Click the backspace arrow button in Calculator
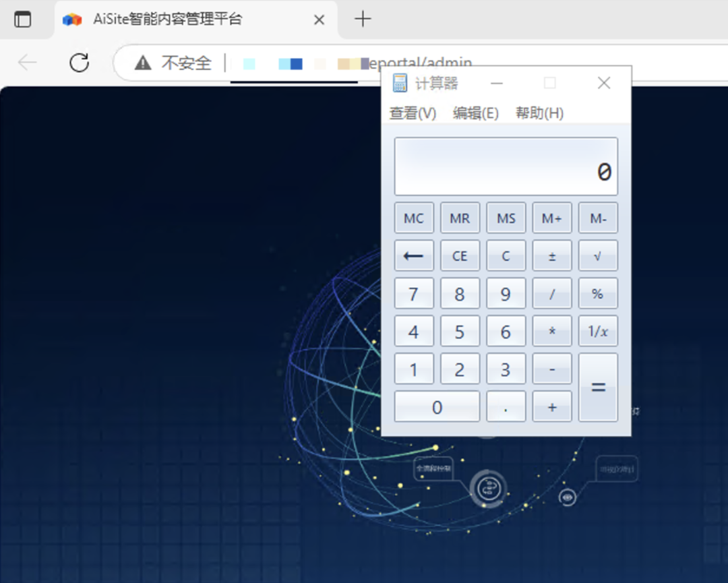Viewport: 728px width, 583px height. [x=414, y=255]
